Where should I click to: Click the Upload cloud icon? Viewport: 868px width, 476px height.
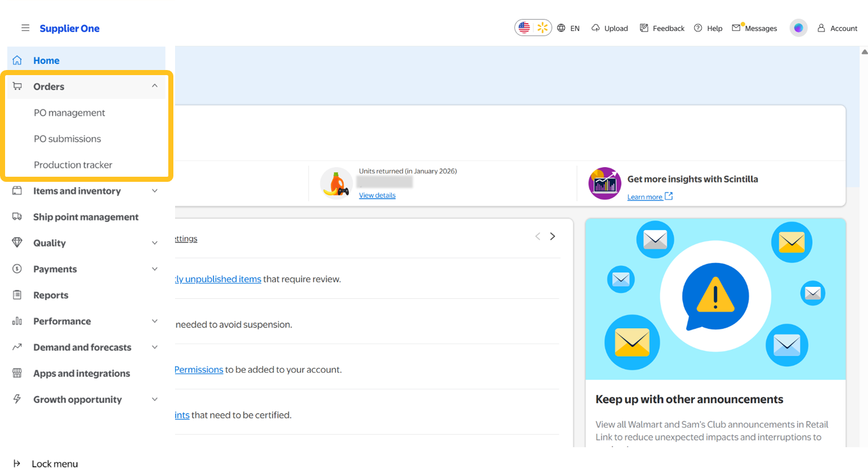596,28
